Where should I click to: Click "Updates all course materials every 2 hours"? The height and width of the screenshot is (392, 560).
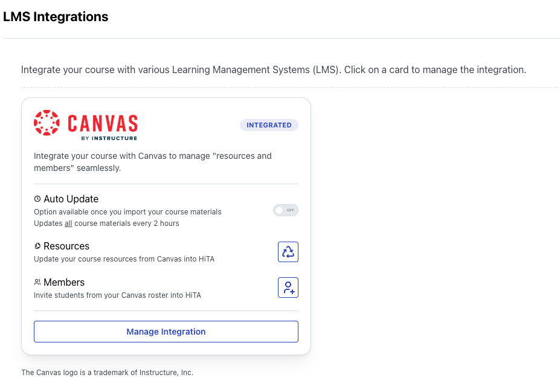point(106,223)
